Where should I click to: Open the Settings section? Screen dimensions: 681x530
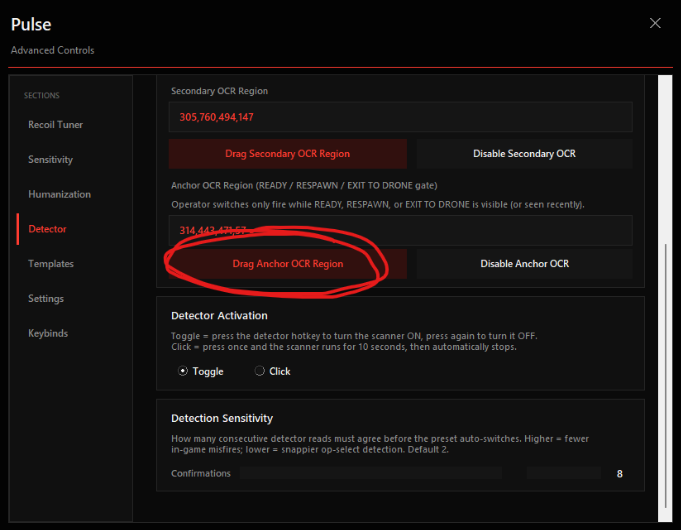click(46, 298)
